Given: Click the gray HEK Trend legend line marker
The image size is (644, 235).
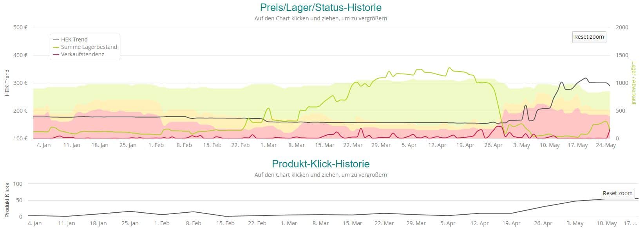Looking at the screenshot, I should [56, 39].
